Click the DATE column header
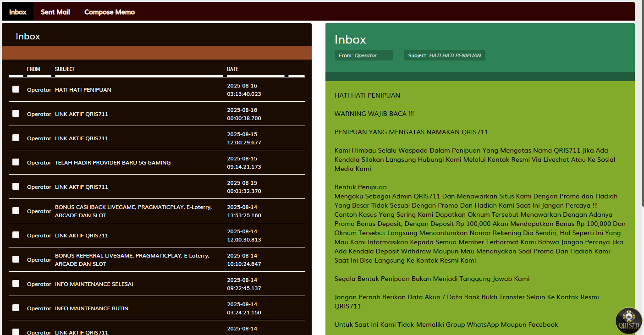Screen dimensions: 644x335 [233, 69]
